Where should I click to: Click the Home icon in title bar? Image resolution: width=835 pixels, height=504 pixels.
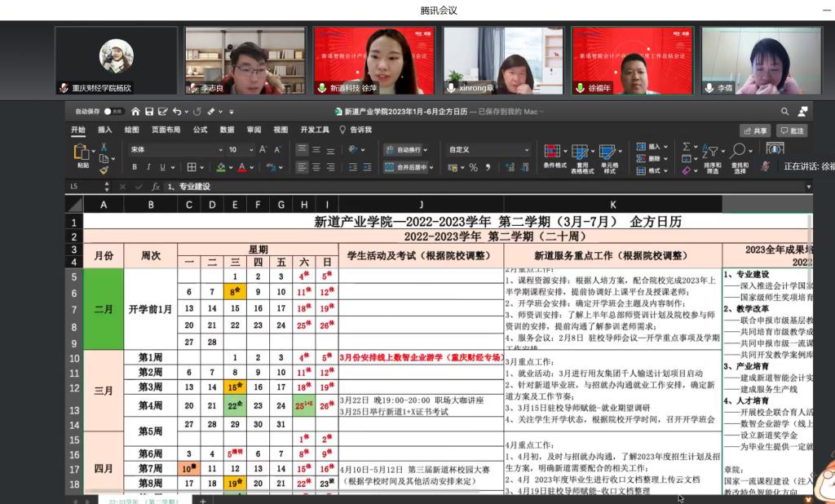135,112
